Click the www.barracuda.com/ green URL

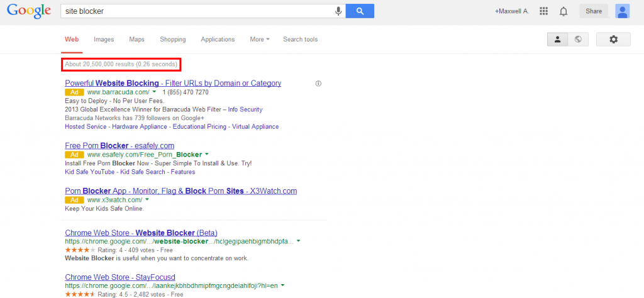tap(118, 92)
